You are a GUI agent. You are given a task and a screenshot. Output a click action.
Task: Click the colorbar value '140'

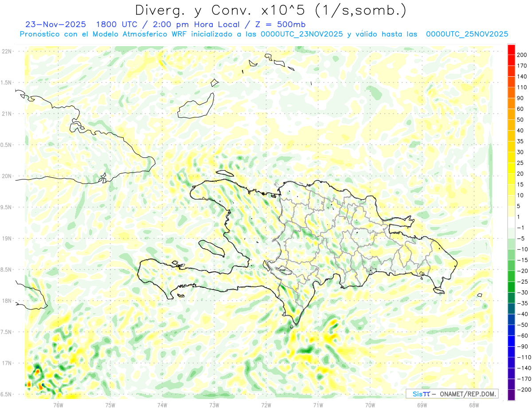pyautogui.click(x=522, y=76)
